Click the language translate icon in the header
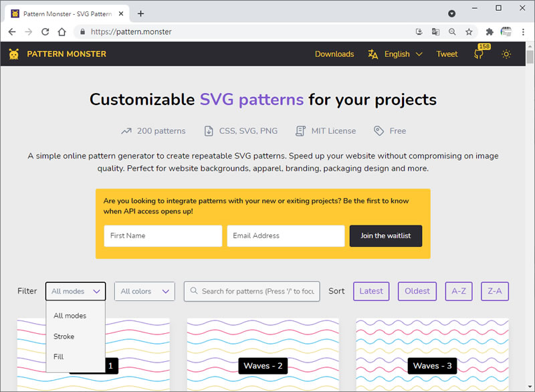Screen dimensions: 535x392 click(x=372, y=54)
